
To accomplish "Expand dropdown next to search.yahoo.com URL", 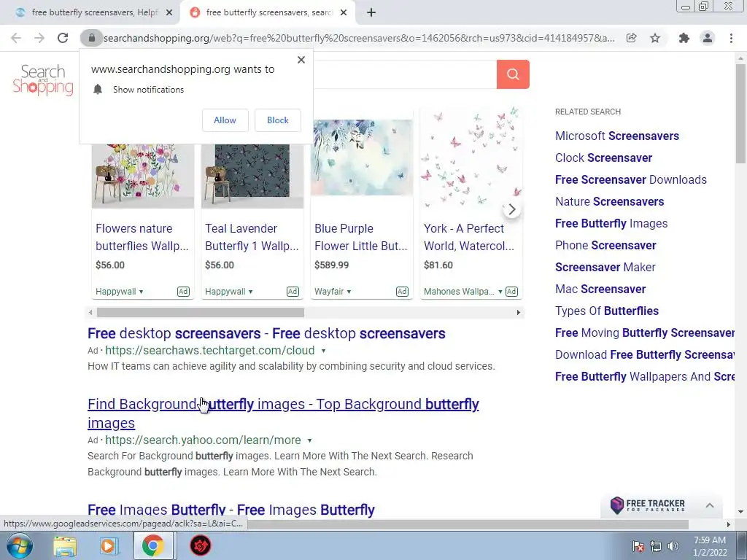I will coord(309,440).
